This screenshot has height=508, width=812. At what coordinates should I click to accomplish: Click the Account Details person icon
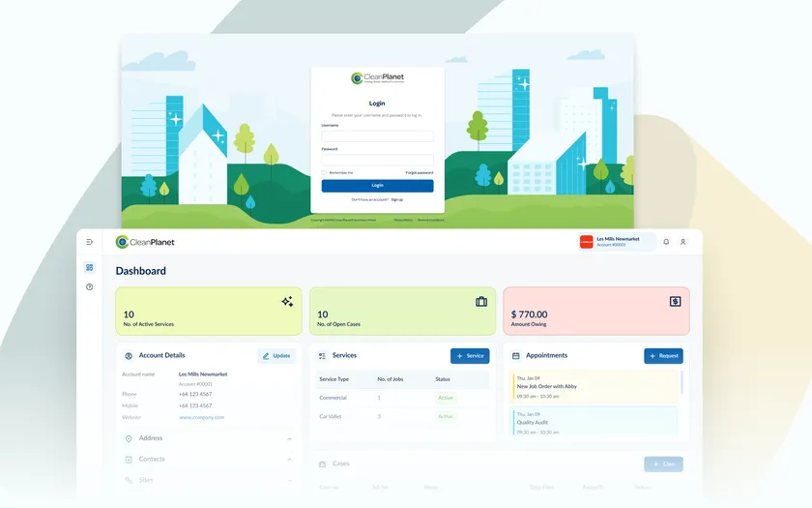(x=129, y=356)
